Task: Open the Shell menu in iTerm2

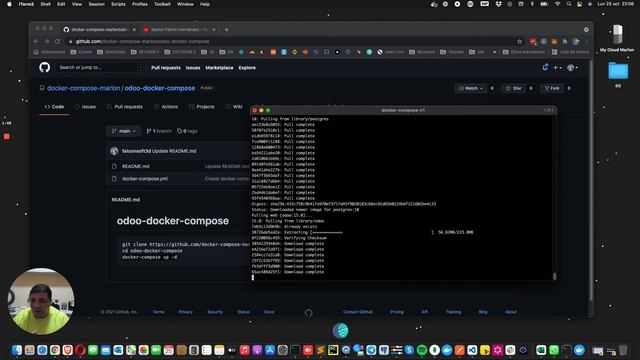Action: [x=45, y=4]
